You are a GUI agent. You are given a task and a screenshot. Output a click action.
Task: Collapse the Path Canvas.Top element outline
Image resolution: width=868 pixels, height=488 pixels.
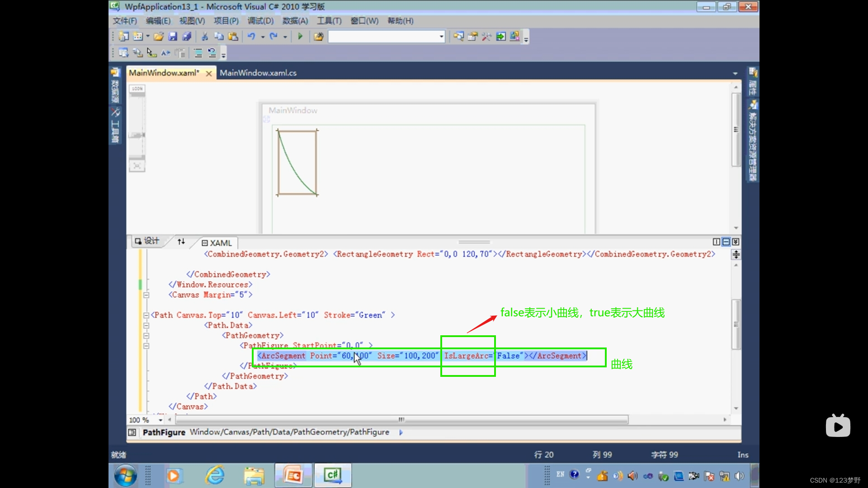tap(146, 315)
